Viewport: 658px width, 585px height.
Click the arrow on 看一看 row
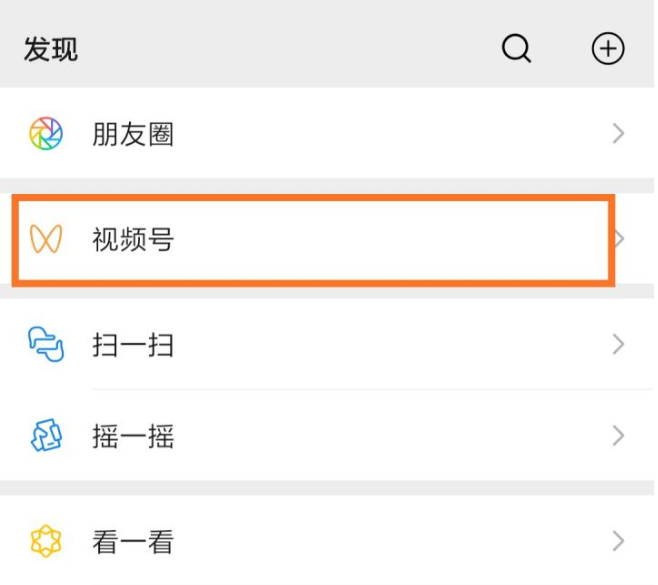pos(619,542)
